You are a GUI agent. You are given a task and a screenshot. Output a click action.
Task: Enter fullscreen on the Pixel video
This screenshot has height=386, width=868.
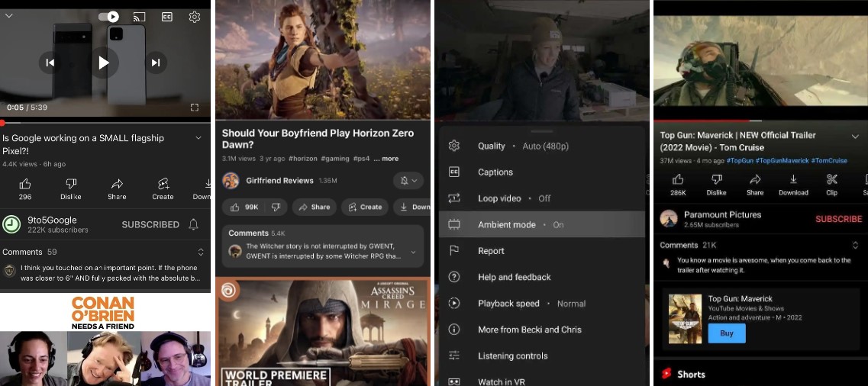pos(195,108)
